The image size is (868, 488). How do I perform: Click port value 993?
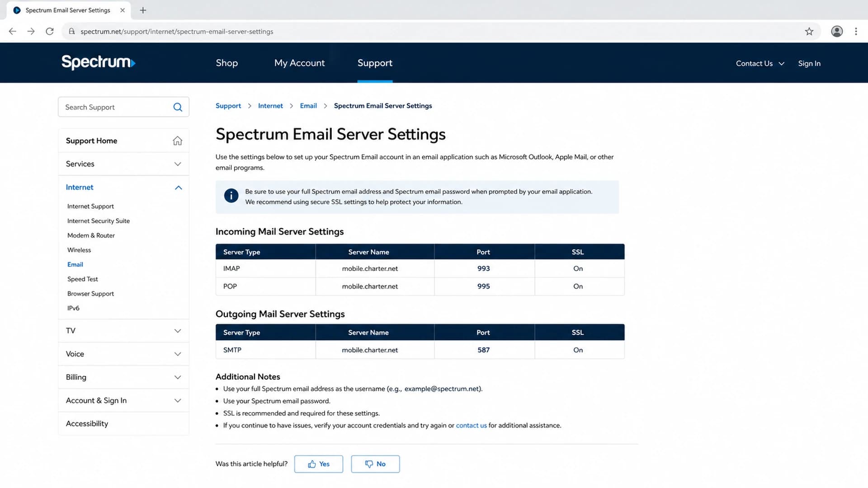[483, 268]
